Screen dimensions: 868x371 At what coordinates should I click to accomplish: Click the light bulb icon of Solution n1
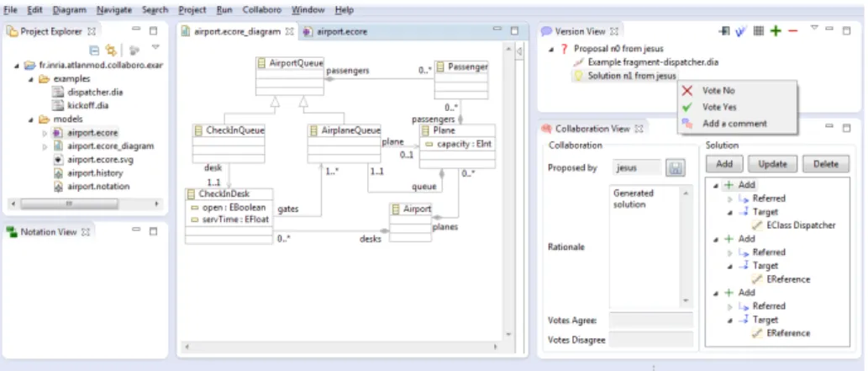[x=578, y=76]
